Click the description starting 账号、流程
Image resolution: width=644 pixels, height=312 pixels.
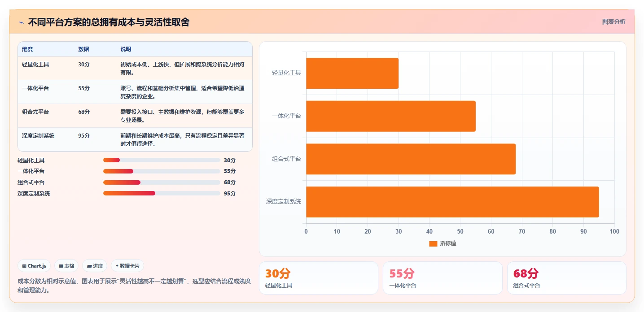[182, 92]
